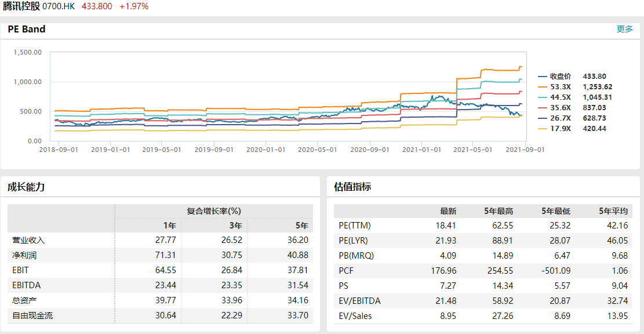The width and height of the screenshot is (644, 334).
Task: Click 净利润 1-year growth value 71.31
Action: click(x=166, y=256)
